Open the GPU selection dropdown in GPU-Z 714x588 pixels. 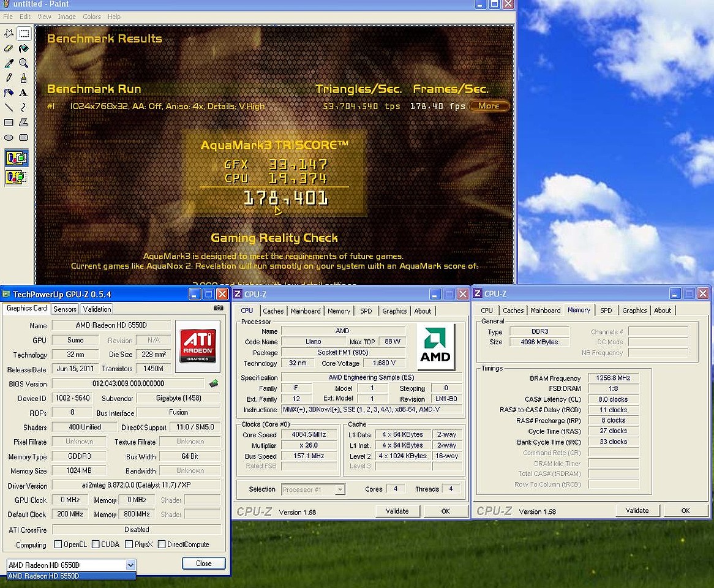point(130,565)
